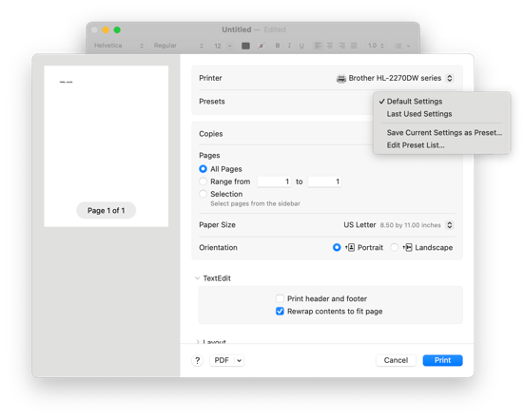Uncheck Rewrap contents to fit page

280,311
